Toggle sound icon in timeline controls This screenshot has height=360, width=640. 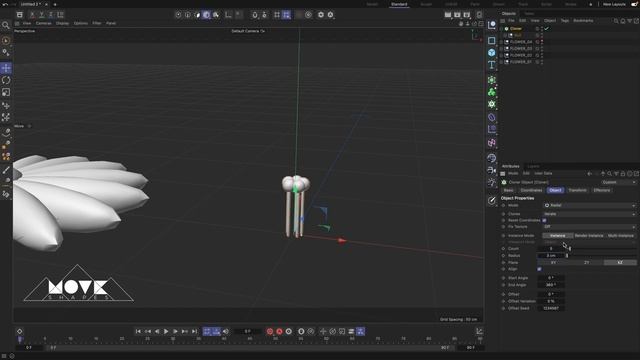pos(226,331)
